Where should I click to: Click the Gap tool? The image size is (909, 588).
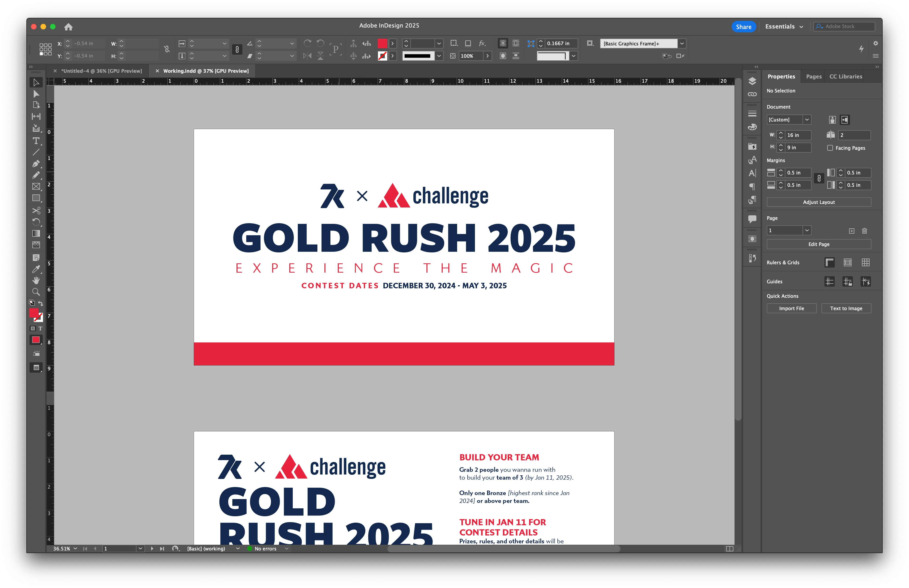36,116
